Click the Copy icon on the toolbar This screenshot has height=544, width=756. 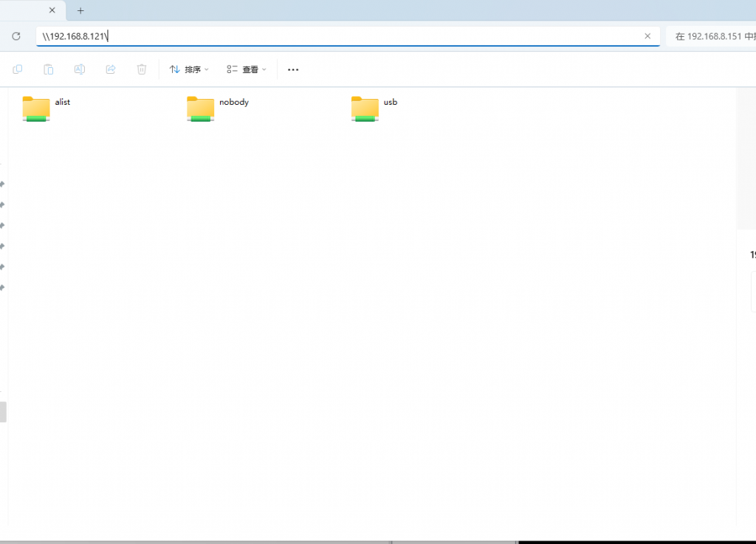[x=17, y=69]
